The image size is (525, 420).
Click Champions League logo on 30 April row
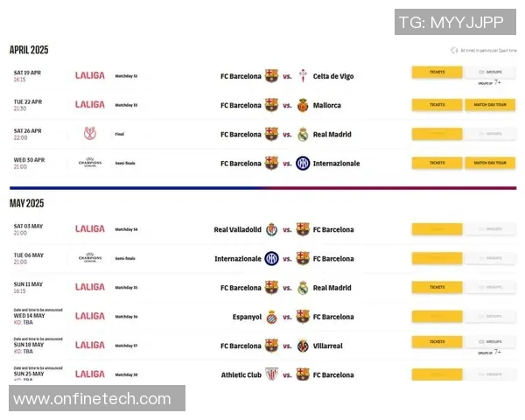[89, 163]
